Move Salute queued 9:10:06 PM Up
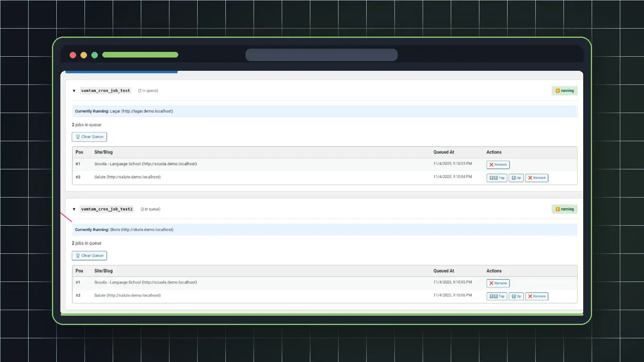 [516, 296]
